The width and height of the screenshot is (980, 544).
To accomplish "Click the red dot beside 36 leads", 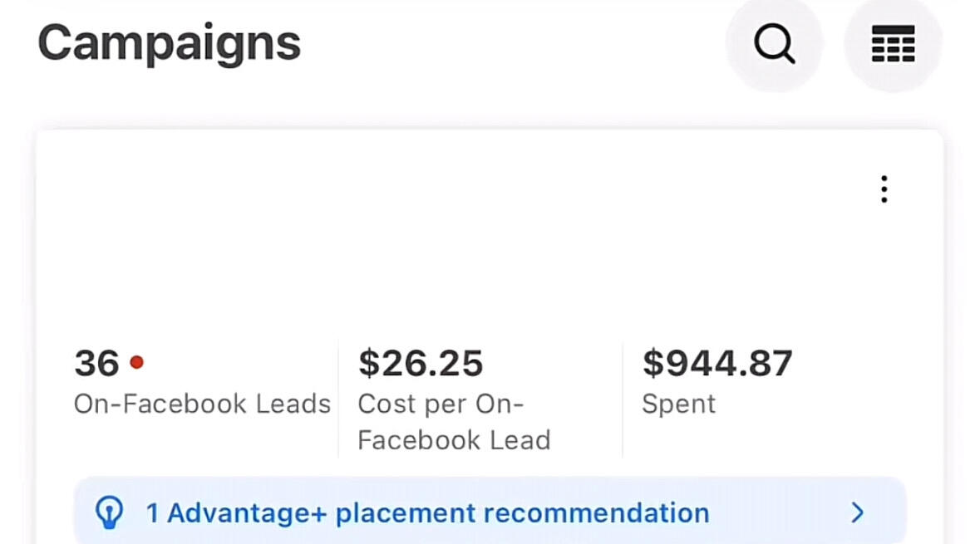I will point(137,362).
